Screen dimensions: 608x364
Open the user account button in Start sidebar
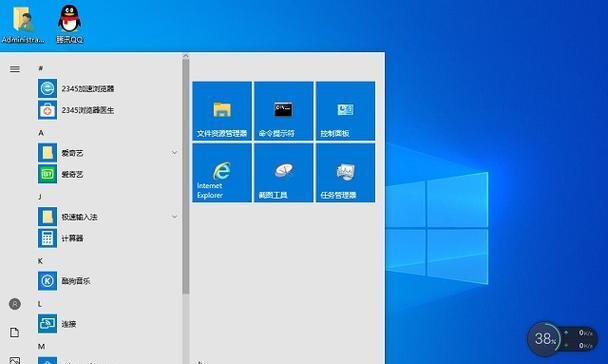pos(15,304)
